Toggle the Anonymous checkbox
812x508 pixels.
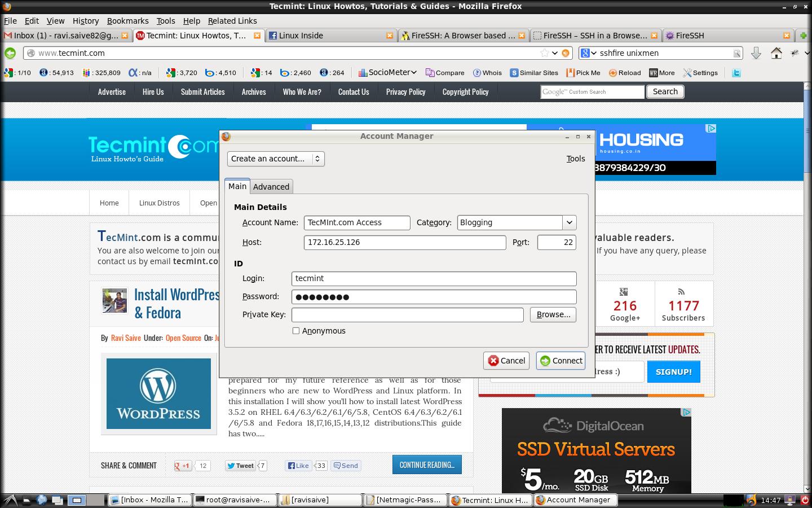[x=296, y=331]
